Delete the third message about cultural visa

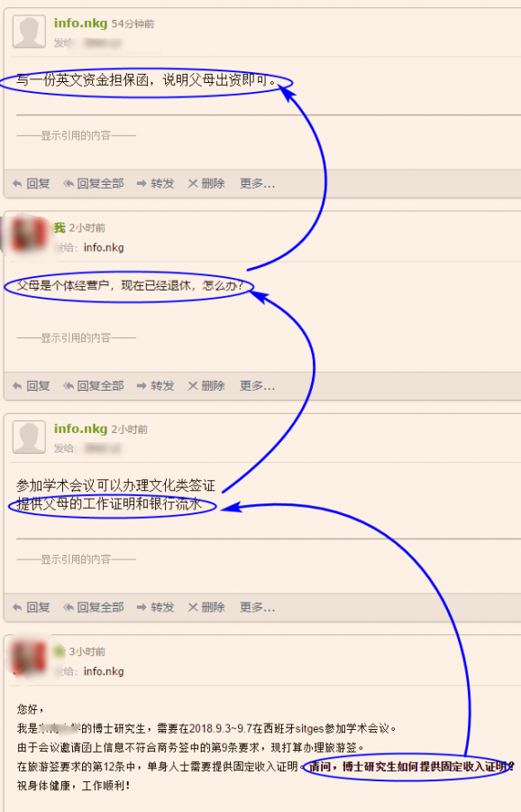coord(206,607)
